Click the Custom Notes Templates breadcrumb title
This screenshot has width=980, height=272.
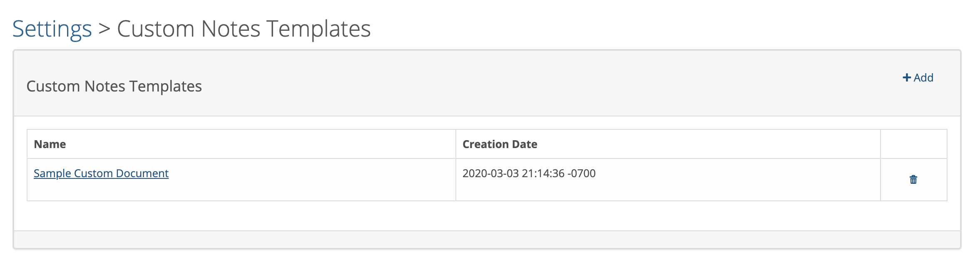pyautogui.click(x=244, y=28)
